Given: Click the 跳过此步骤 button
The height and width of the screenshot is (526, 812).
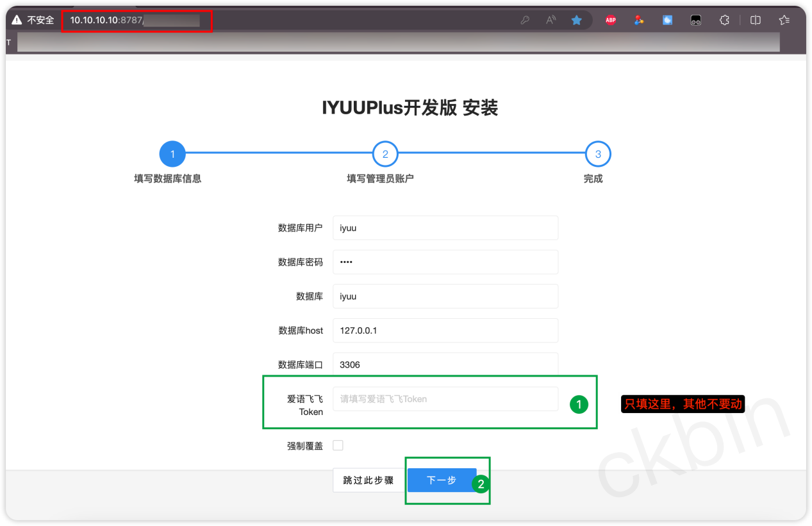Looking at the screenshot, I should [369, 480].
